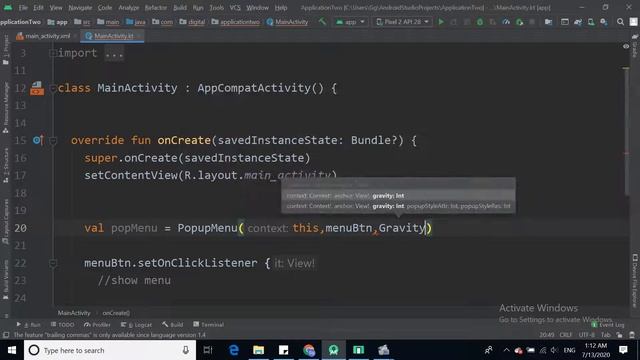
Task: Open the profiler gauge icon in toolbar
Action: pyautogui.click(x=506, y=22)
